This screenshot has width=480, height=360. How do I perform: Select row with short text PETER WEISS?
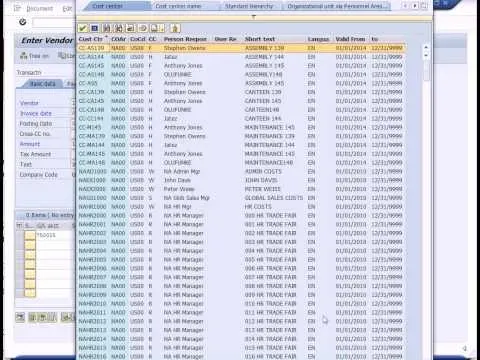click(241, 189)
